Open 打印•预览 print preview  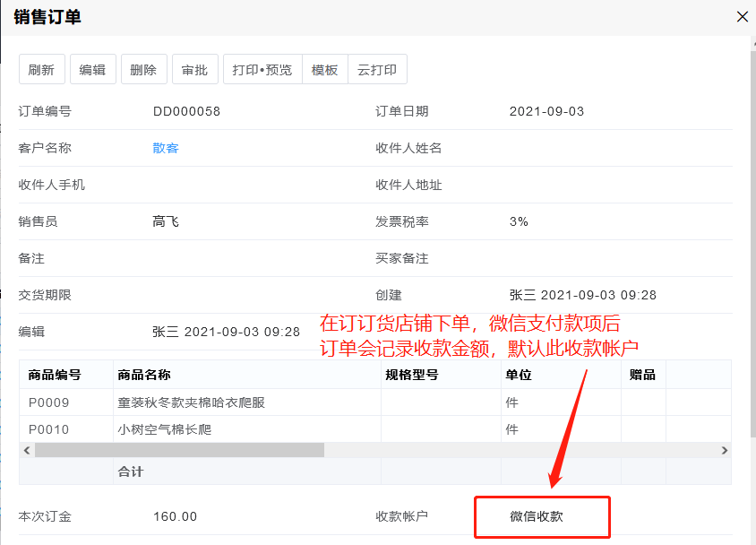262,70
